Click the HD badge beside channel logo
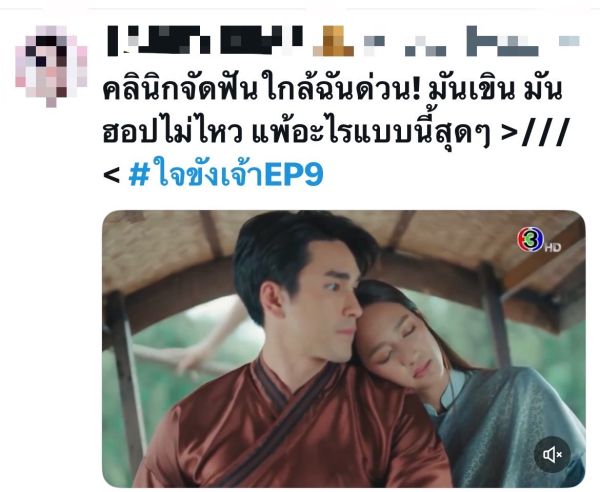The height and width of the screenshot is (492, 600). pyautogui.click(x=553, y=247)
